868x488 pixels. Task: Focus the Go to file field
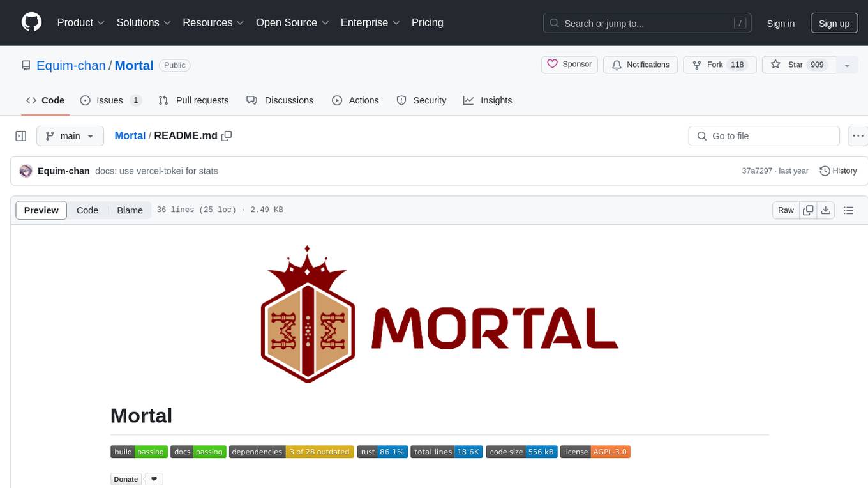click(764, 136)
